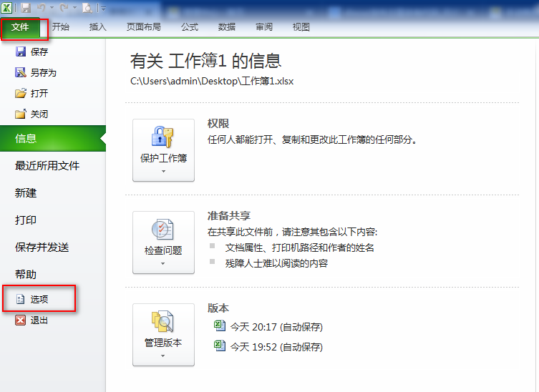Click the green 文件 tab
This screenshot has width=539, height=392.
[20, 27]
